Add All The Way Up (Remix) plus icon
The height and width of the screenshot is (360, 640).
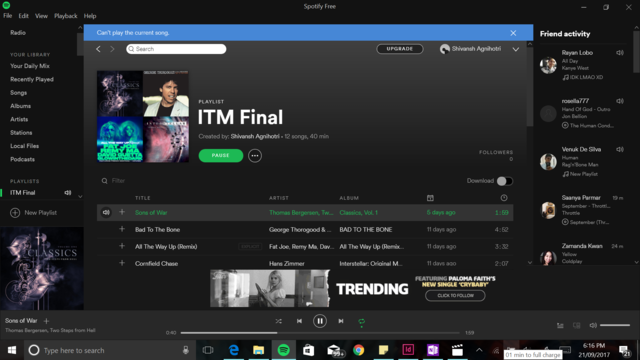pyautogui.click(x=122, y=246)
